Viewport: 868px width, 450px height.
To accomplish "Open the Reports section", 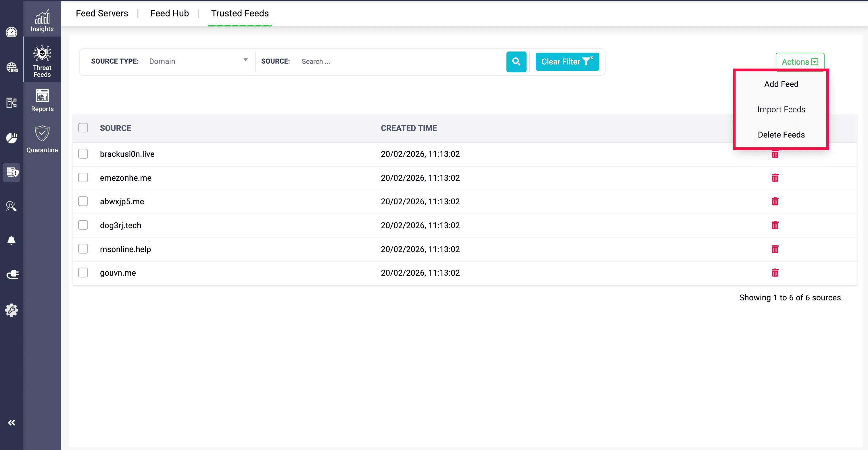I will 42,100.
